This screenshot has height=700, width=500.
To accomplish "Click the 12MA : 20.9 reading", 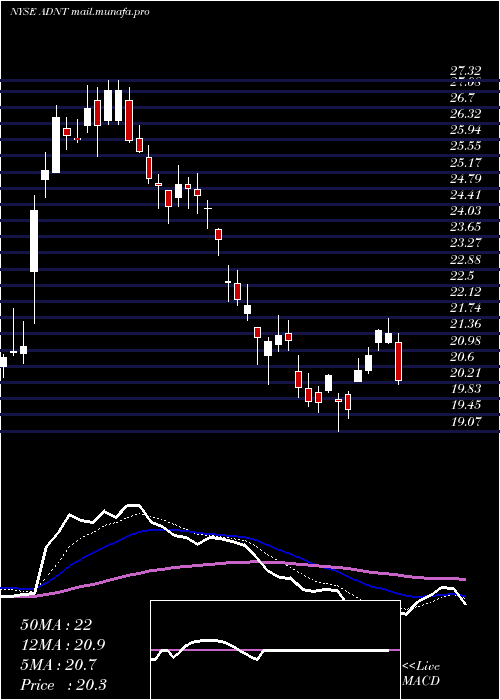I will [x=62, y=645].
